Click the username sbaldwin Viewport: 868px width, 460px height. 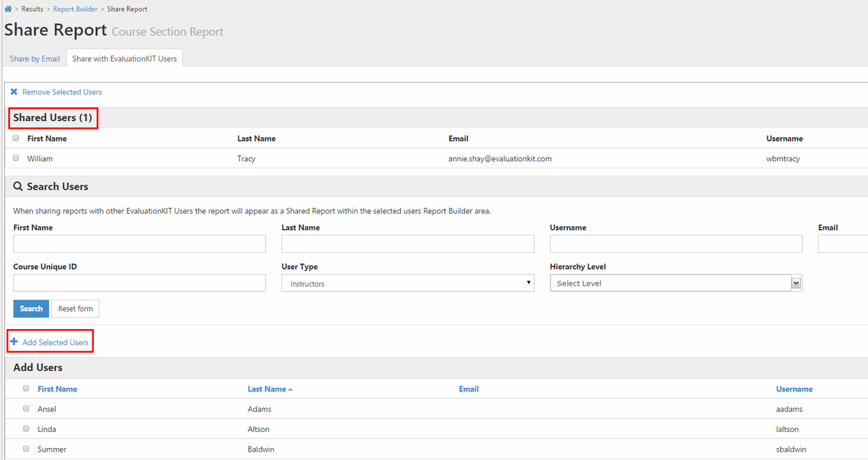[791, 449]
